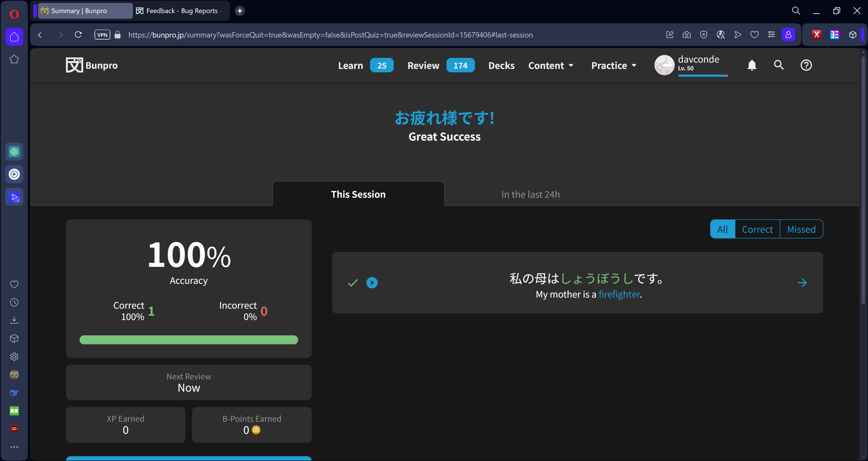This screenshot has width=868, height=461.
Task: Open the Review 174 link
Action: (441, 65)
